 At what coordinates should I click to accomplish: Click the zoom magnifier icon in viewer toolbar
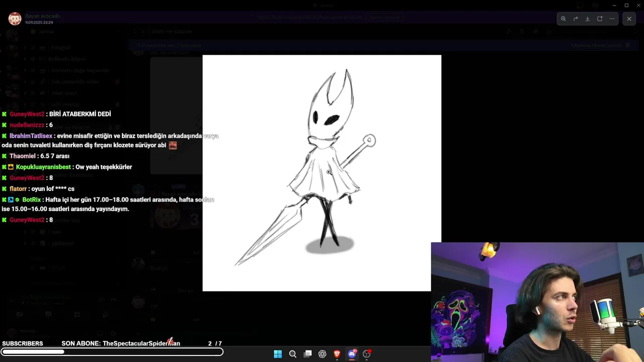[563, 19]
